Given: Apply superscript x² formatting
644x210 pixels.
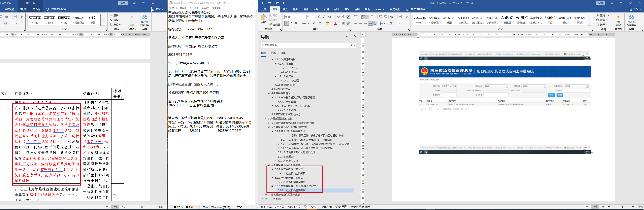Looking at the screenshot, I should point(314,23).
